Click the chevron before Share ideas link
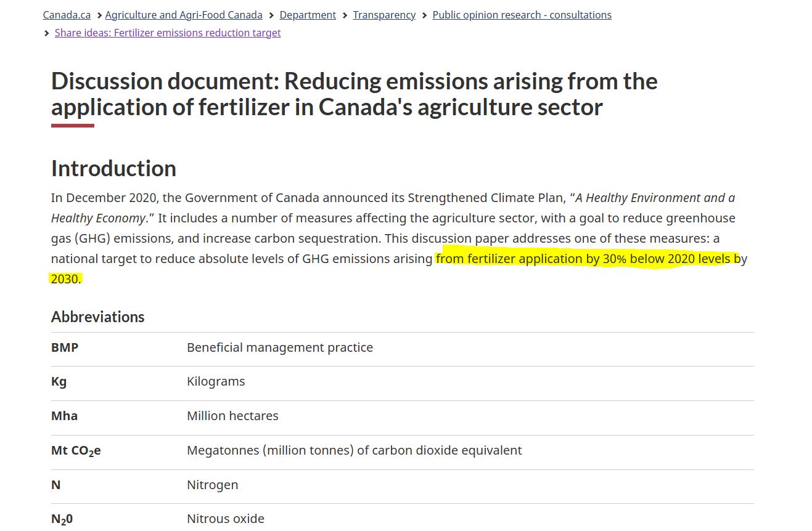 click(47, 33)
